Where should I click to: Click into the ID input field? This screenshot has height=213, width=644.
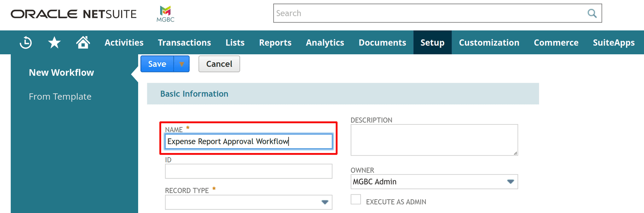tap(249, 171)
